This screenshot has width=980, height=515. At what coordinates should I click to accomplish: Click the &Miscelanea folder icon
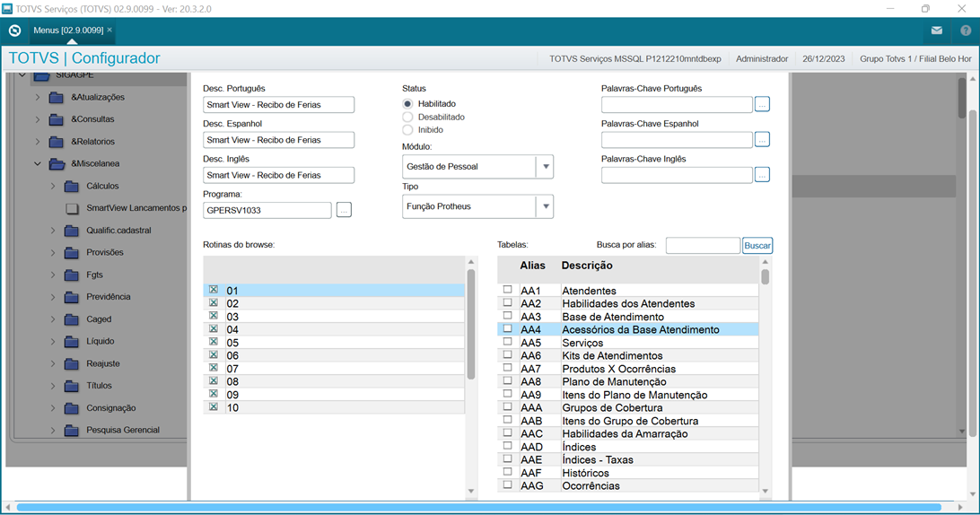tap(57, 164)
